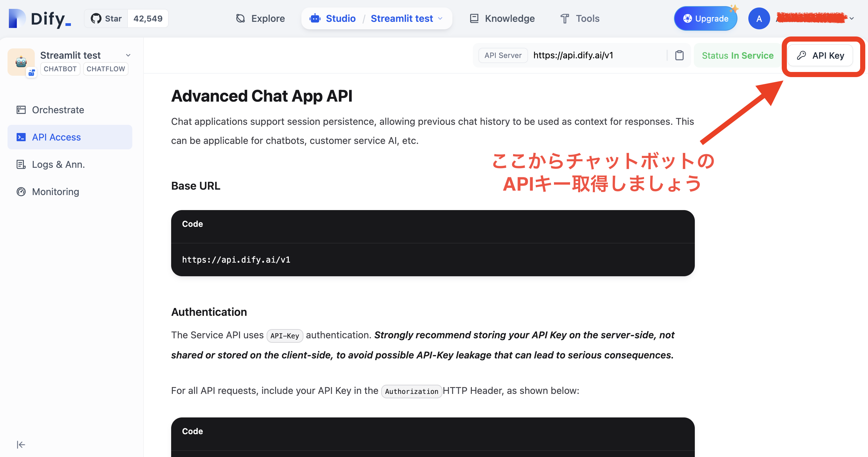The height and width of the screenshot is (457, 868).
Task: Open the Orchestrate section icon in sidebar
Action: pyautogui.click(x=21, y=109)
